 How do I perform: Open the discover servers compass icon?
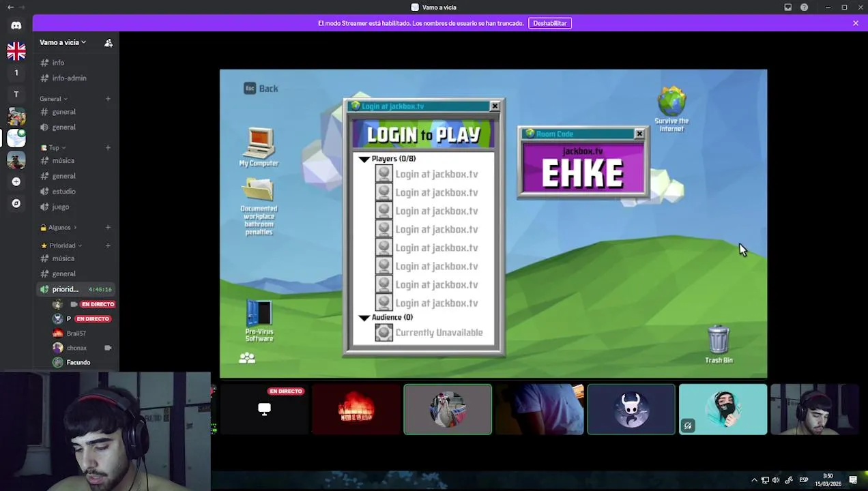click(16, 203)
